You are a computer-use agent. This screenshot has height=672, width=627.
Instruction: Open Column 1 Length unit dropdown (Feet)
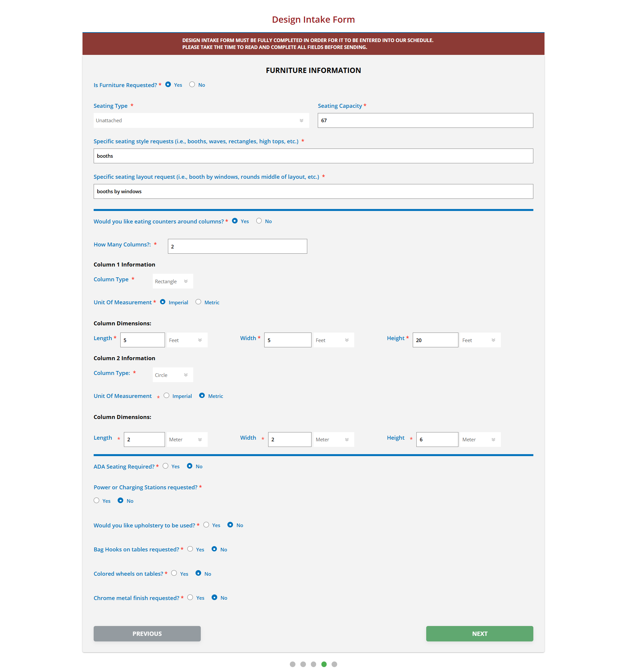187,340
